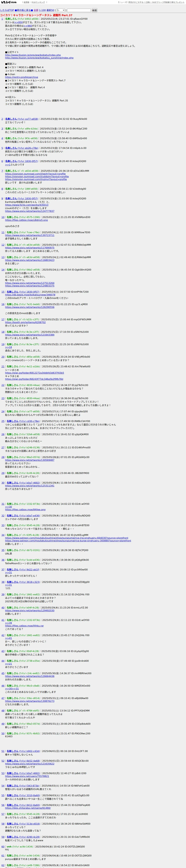Open illusion.jp koikatu index link
This screenshot has height=868, width=186.
coord(33,55)
